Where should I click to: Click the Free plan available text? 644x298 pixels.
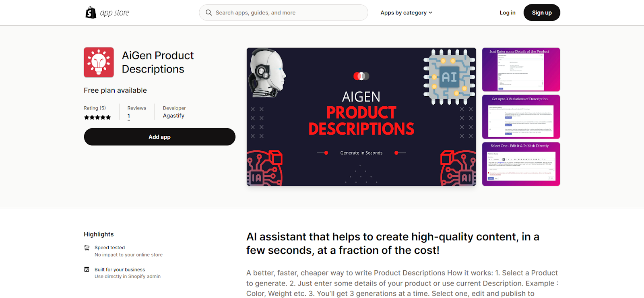click(x=115, y=90)
